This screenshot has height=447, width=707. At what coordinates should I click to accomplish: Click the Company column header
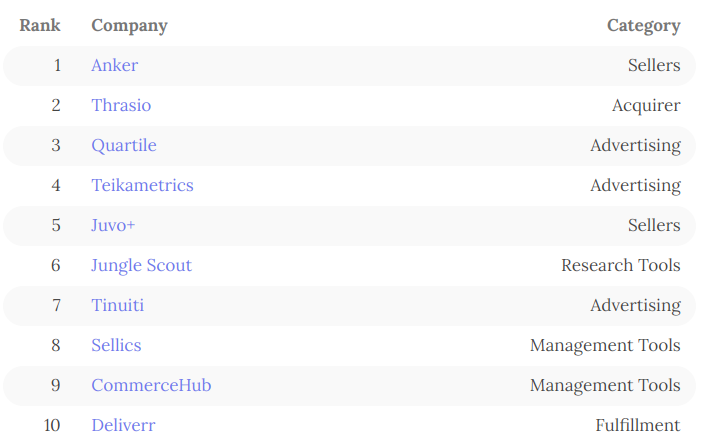tap(129, 26)
